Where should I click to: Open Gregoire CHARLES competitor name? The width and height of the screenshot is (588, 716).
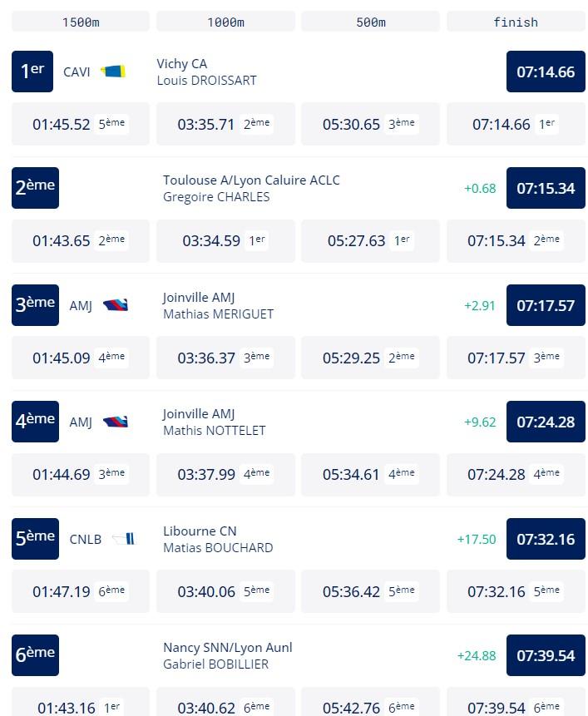(216, 197)
